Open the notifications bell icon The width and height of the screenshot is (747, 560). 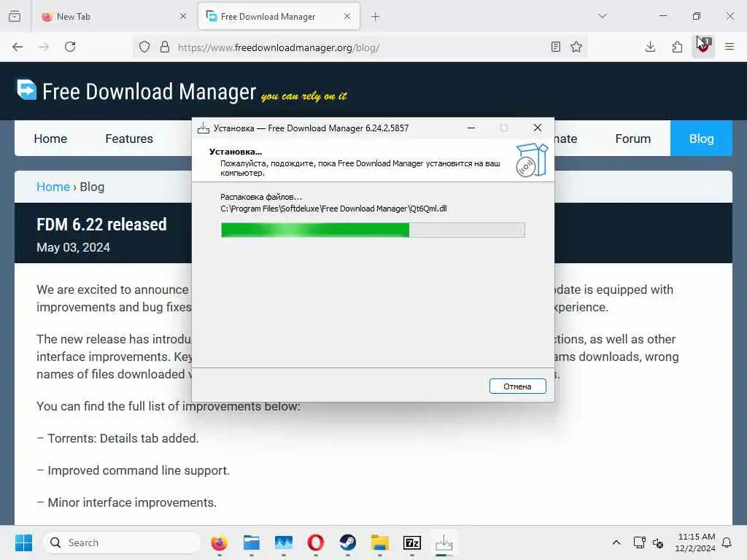point(727,542)
